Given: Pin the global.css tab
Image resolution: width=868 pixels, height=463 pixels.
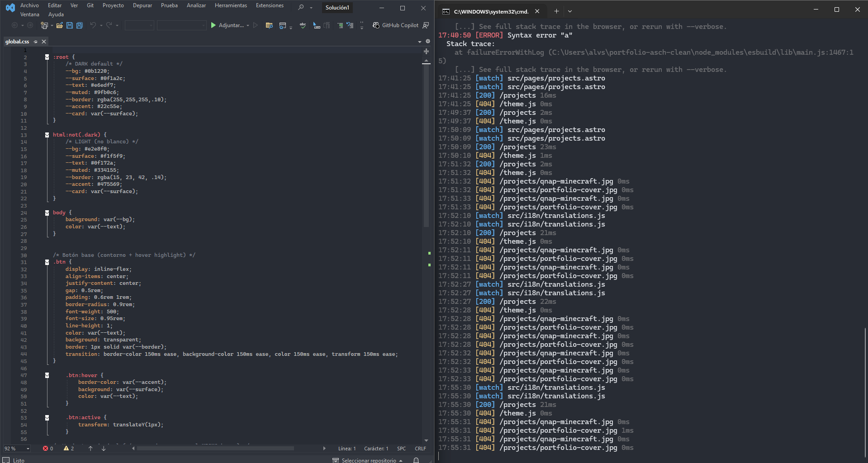Looking at the screenshot, I should click(x=36, y=42).
